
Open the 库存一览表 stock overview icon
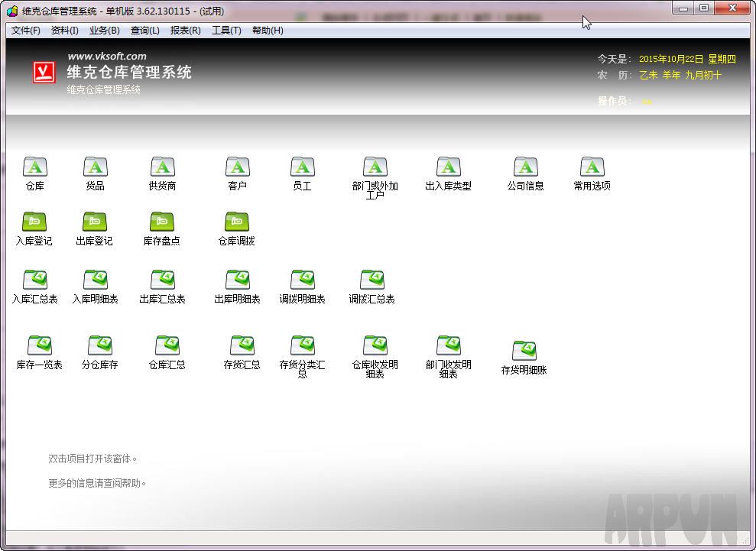pyautogui.click(x=40, y=345)
